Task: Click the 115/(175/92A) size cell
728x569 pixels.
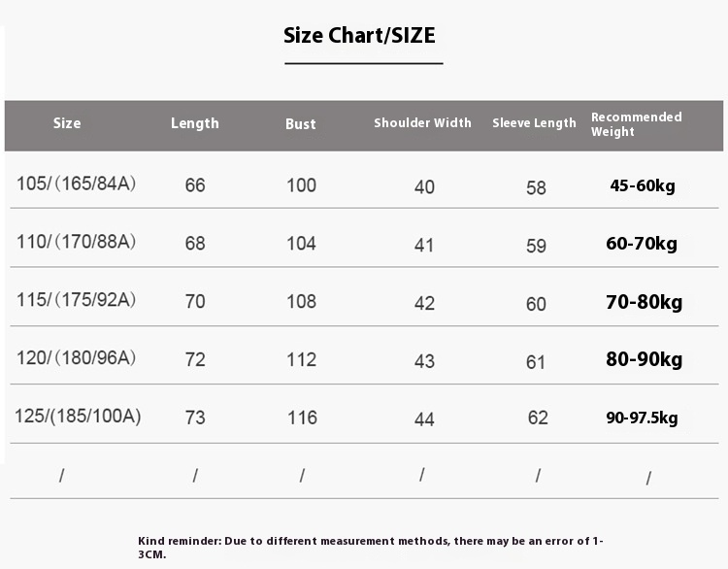Action: (x=76, y=300)
